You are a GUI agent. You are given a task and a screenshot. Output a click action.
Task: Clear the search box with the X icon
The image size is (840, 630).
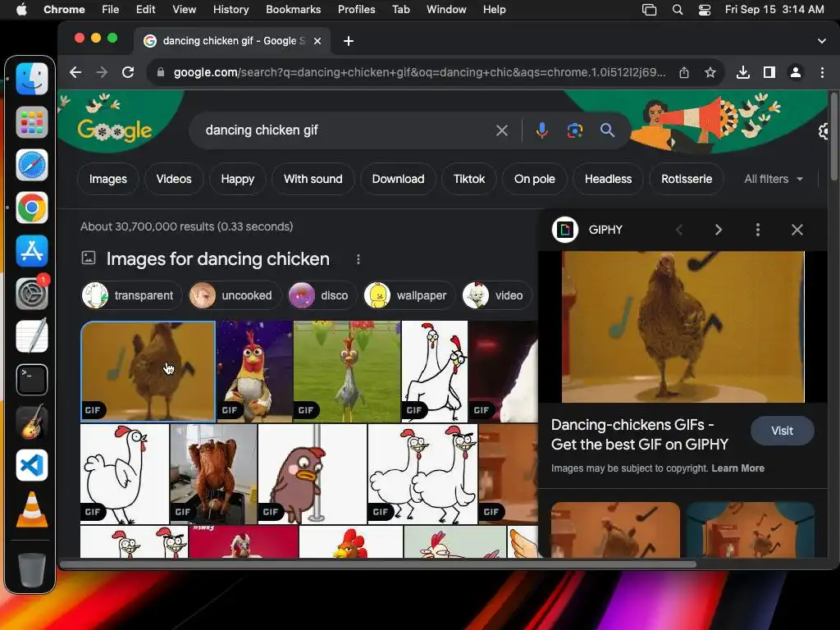pyautogui.click(x=502, y=130)
